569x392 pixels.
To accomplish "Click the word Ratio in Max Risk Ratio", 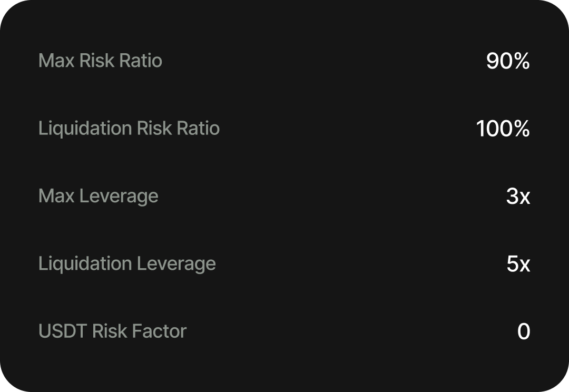I will click(141, 60).
